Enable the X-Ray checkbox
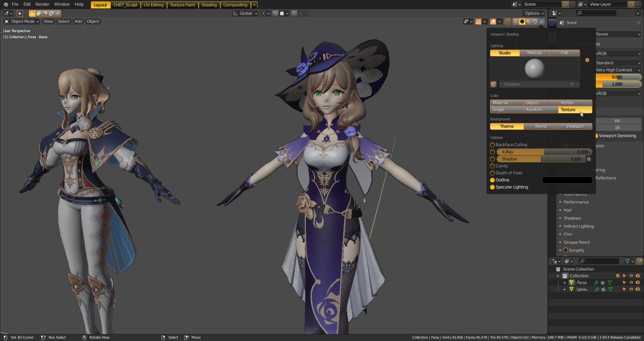Image resolution: width=644 pixels, height=341 pixels. (x=493, y=152)
